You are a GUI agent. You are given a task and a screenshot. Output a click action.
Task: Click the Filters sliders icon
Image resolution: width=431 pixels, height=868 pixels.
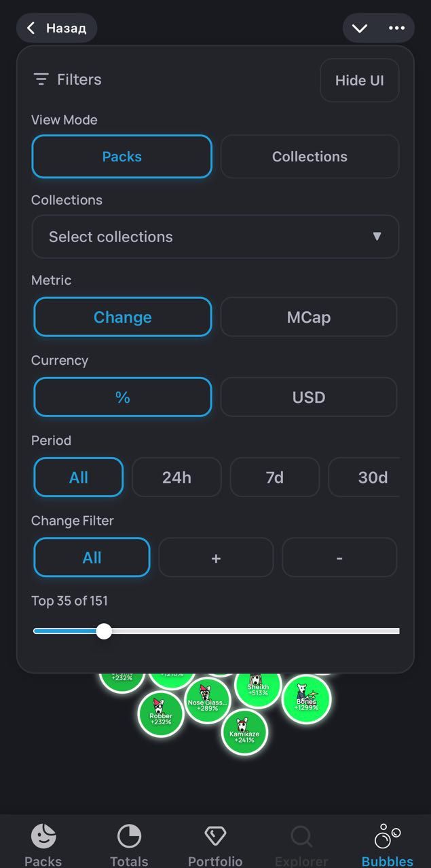coord(41,79)
